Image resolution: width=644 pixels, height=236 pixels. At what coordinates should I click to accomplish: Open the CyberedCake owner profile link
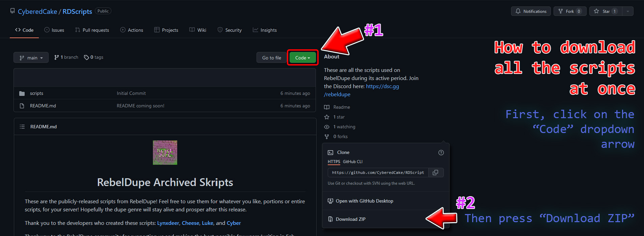pyautogui.click(x=37, y=11)
